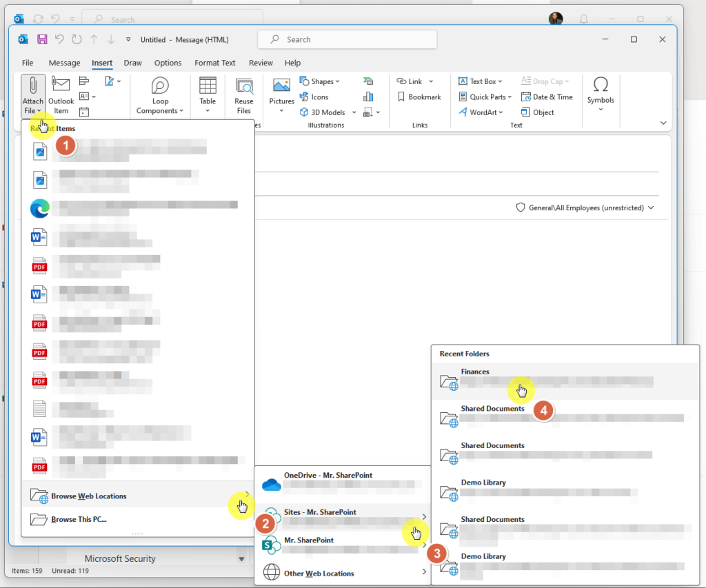706x588 pixels.
Task: Open the Draw tab
Action: pos(133,63)
